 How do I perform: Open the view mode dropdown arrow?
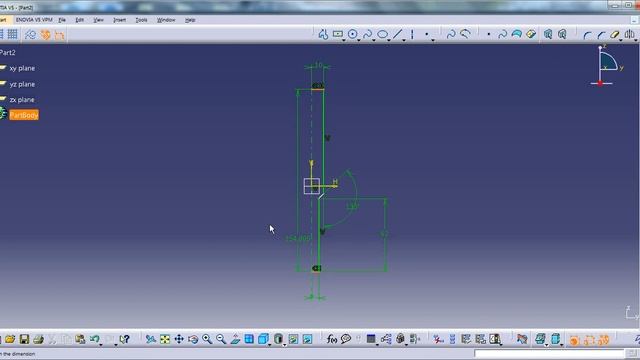point(284,344)
